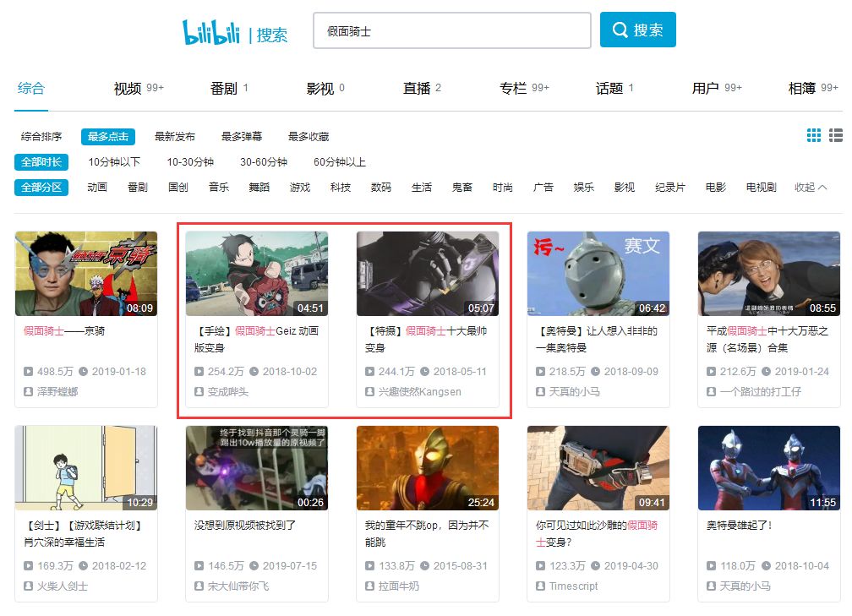
Task: Visit uploader Timescript profile
Action: click(x=573, y=586)
